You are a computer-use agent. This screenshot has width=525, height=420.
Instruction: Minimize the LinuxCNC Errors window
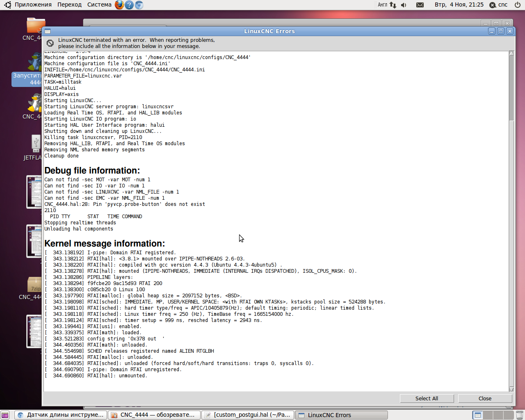[x=492, y=31]
